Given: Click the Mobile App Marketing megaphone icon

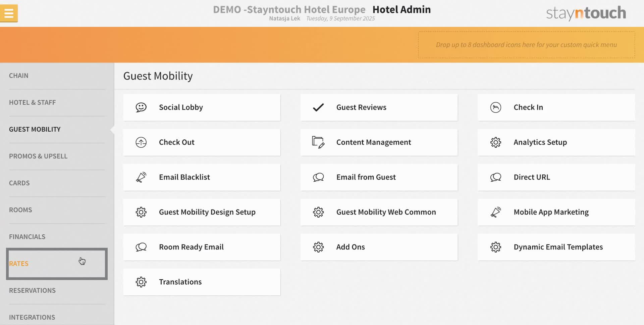Looking at the screenshot, I should point(496,212).
